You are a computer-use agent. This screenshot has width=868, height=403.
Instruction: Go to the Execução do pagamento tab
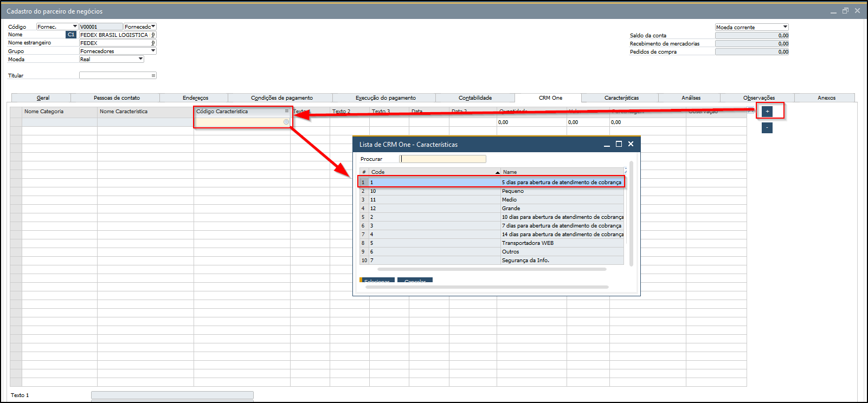[385, 98]
